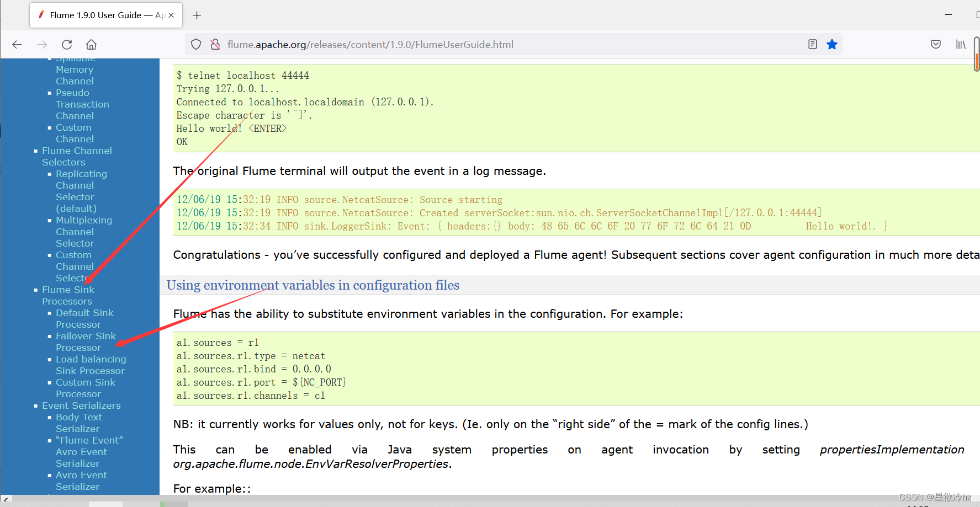Image resolution: width=980 pixels, height=507 pixels.
Task: Show insecure connection lock details
Action: point(215,45)
